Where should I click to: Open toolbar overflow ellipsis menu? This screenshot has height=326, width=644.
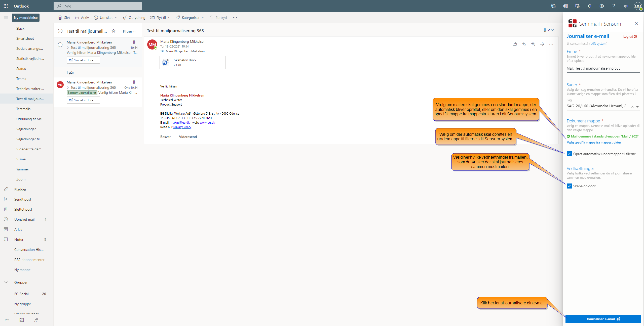(235, 18)
